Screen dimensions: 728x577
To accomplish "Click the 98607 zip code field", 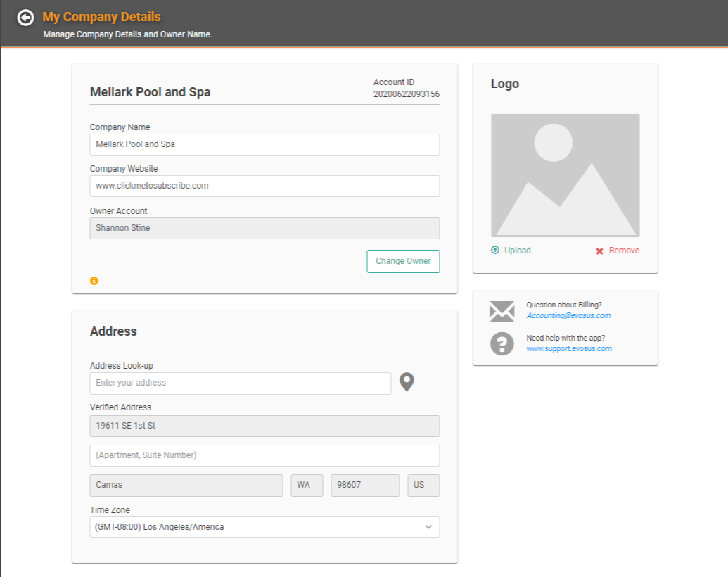I will point(365,485).
